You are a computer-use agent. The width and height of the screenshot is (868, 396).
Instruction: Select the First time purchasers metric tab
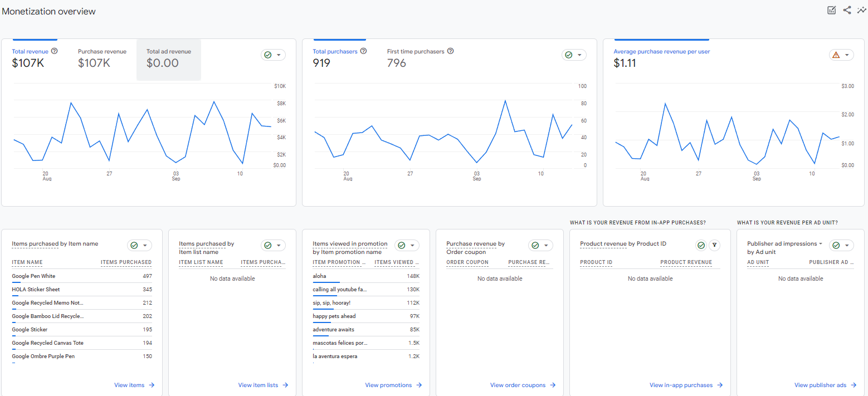(420, 58)
